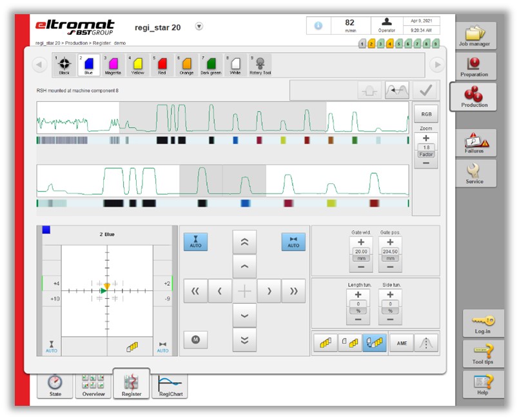Toggle the RGB signal view

click(x=426, y=114)
